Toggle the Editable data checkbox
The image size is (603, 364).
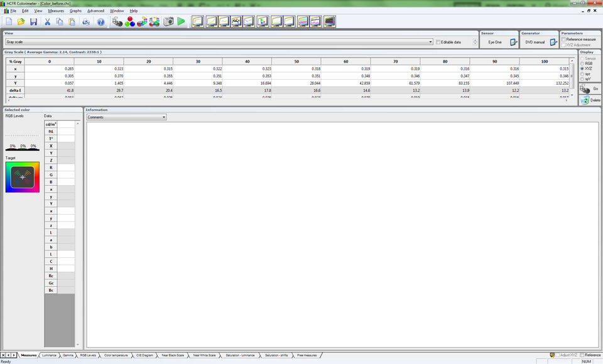438,42
